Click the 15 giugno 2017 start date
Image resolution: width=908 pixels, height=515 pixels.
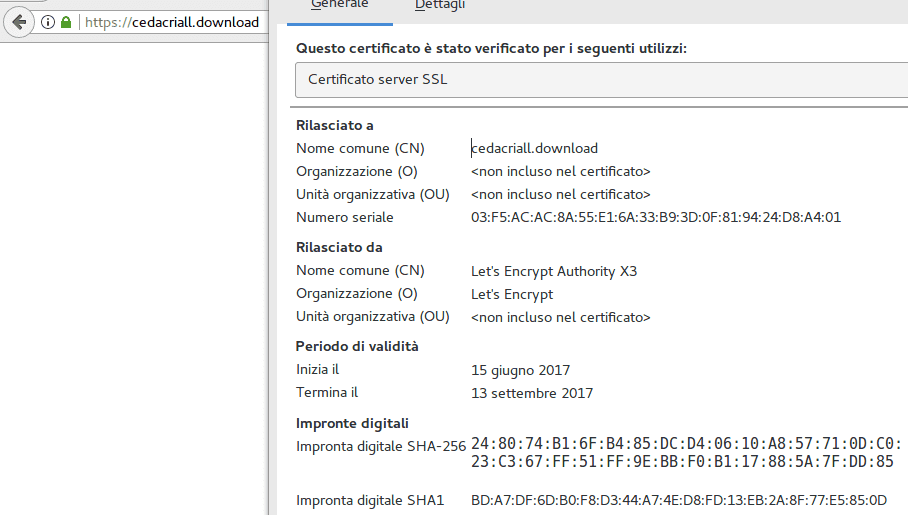[x=520, y=369]
